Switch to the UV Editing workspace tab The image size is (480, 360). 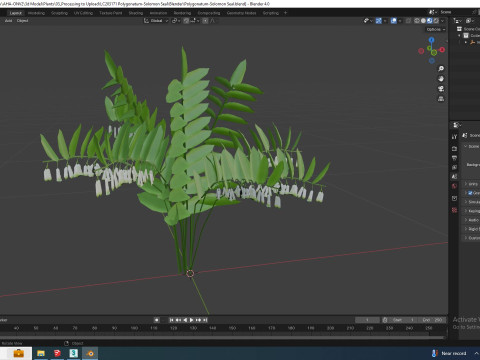(83, 13)
